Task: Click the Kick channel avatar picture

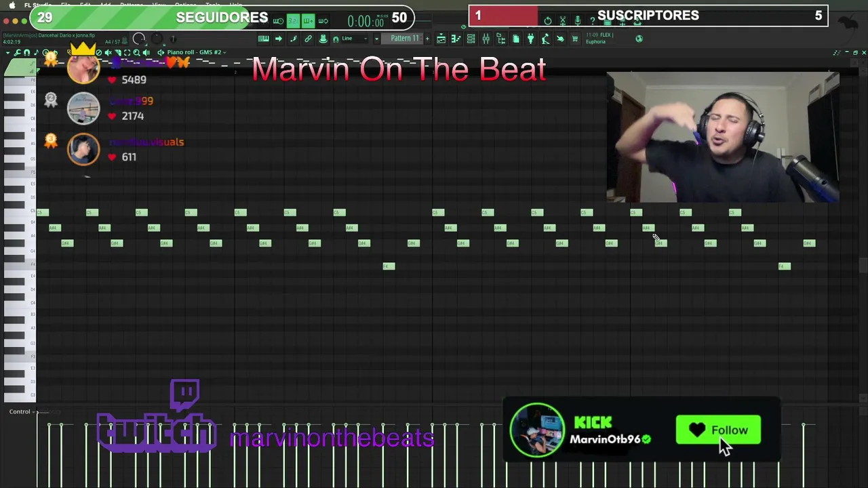Action: point(536,430)
